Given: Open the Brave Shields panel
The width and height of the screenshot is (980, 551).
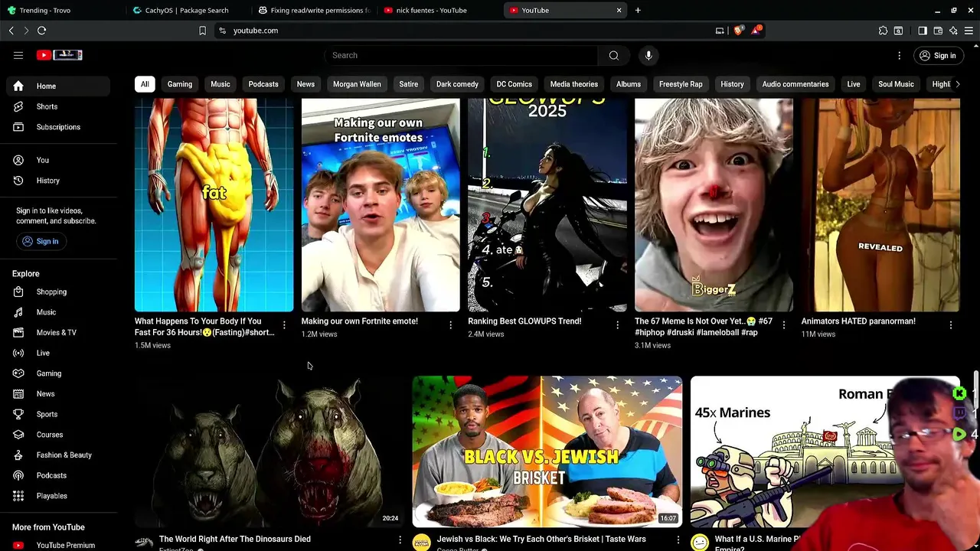Looking at the screenshot, I should (738, 31).
